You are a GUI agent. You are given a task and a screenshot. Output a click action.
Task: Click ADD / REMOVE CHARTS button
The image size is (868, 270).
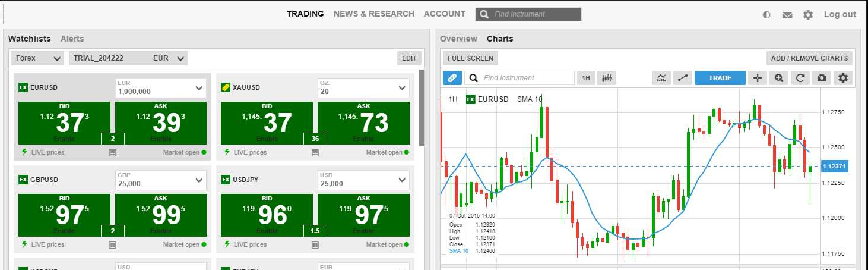(809, 58)
